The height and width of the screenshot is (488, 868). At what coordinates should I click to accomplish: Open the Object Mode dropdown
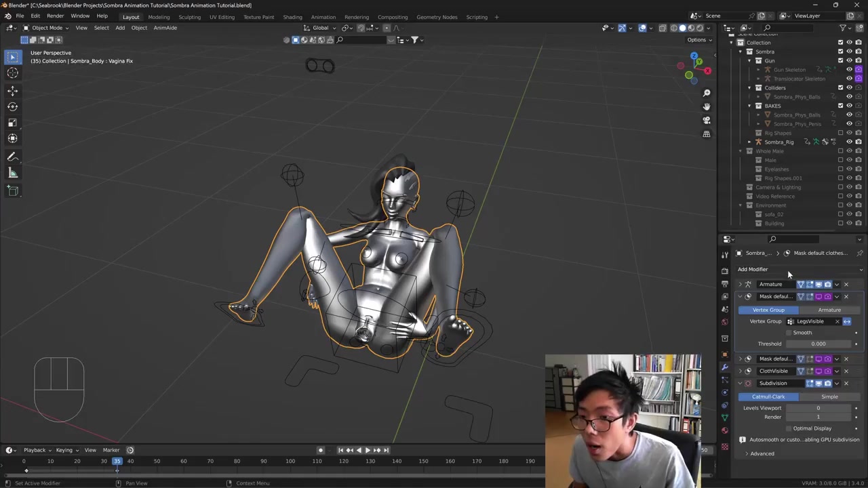click(46, 28)
